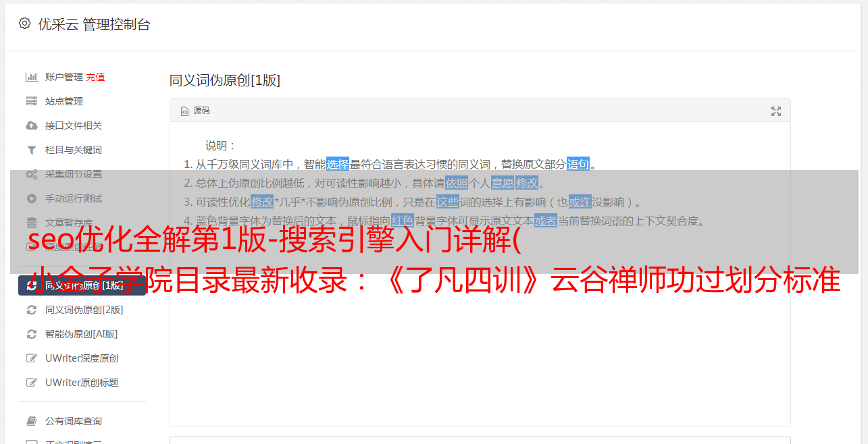This screenshot has height=444, width=868.
Task: Open 账户管理 account management page
Action: (x=64, y=77)
